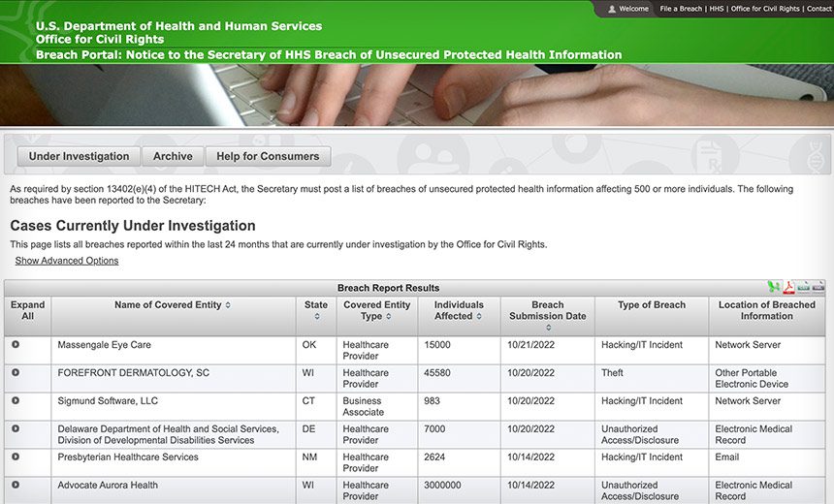
Task: Expand Sigmund Software, LLC row
Action: point(16,401)
